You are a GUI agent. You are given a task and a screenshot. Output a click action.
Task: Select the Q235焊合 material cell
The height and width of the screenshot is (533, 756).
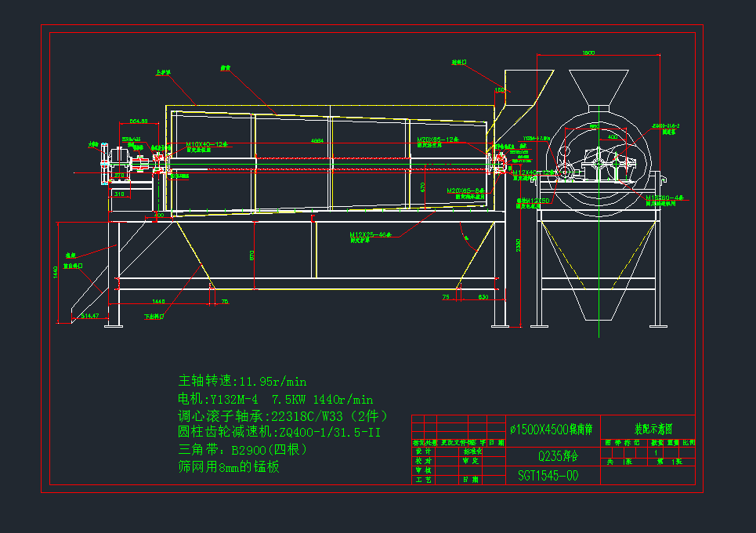click(553, 455)
